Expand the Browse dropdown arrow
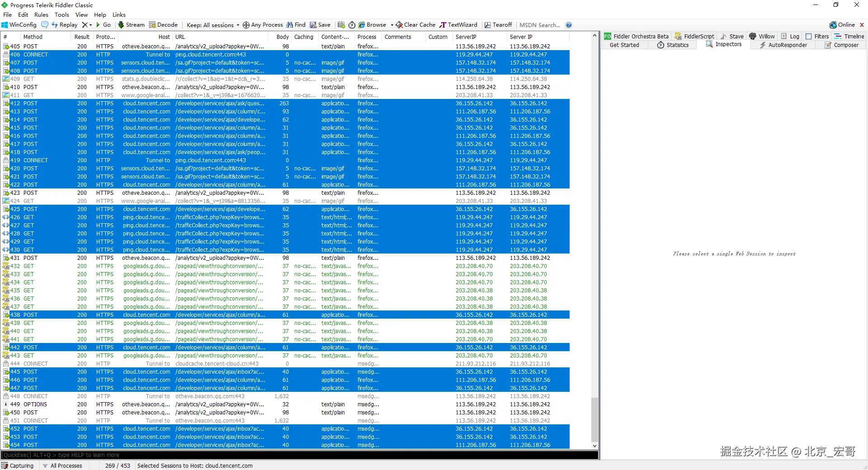 pyautogui.click(x=392, y=25)
